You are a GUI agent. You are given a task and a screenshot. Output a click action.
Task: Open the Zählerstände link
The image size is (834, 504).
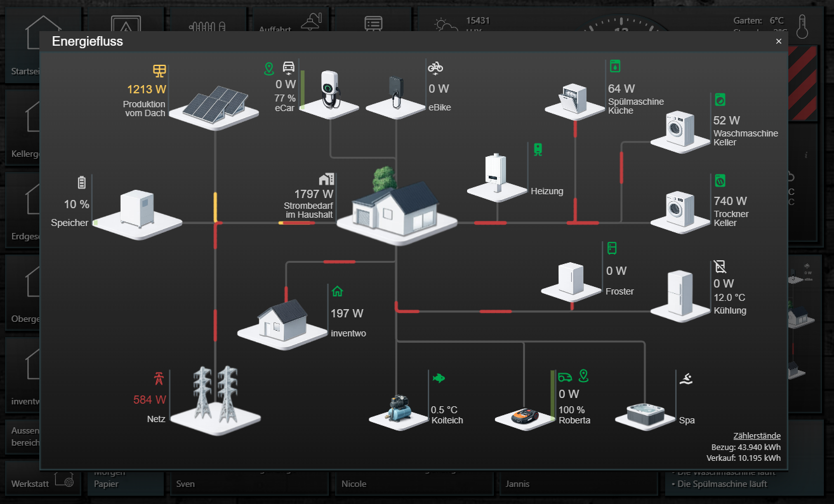click(x=757, y=435)
